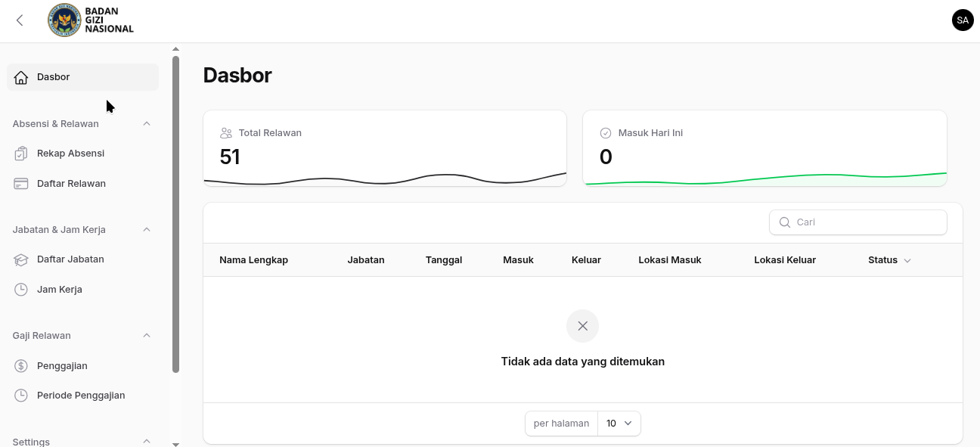
Task: Collapse the Jabatan & Jam Kerja section
Action: point(147,229)
